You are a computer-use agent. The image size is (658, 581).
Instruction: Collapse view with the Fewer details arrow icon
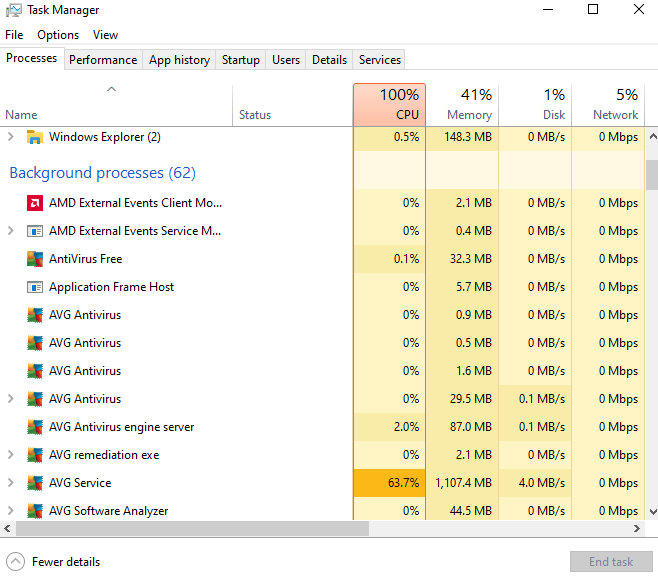(x=16, y=562)
